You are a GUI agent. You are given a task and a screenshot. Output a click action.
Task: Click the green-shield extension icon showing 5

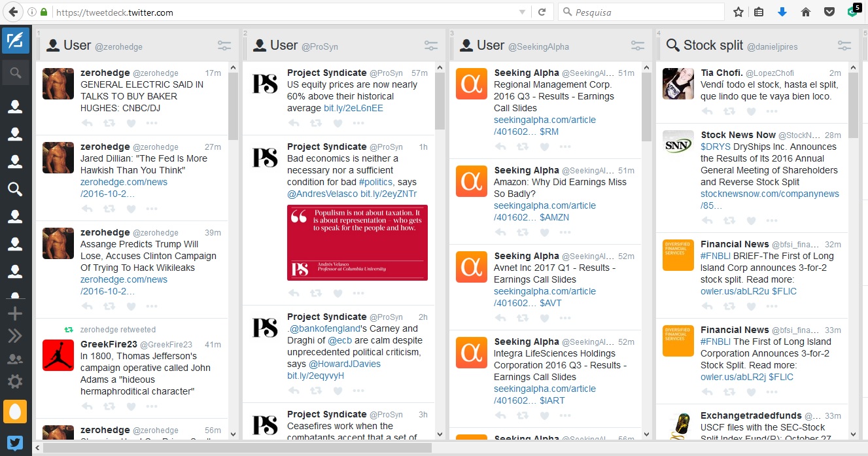coord(853,10)
